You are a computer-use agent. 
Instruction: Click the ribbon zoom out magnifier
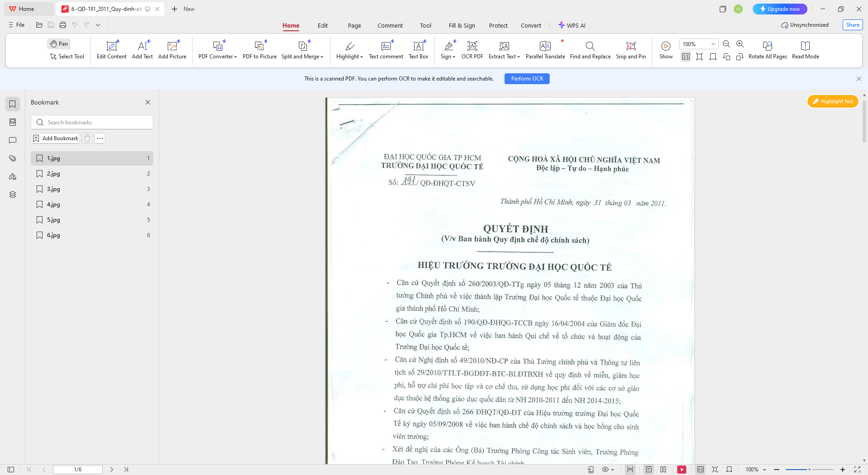tap(726, 44)
